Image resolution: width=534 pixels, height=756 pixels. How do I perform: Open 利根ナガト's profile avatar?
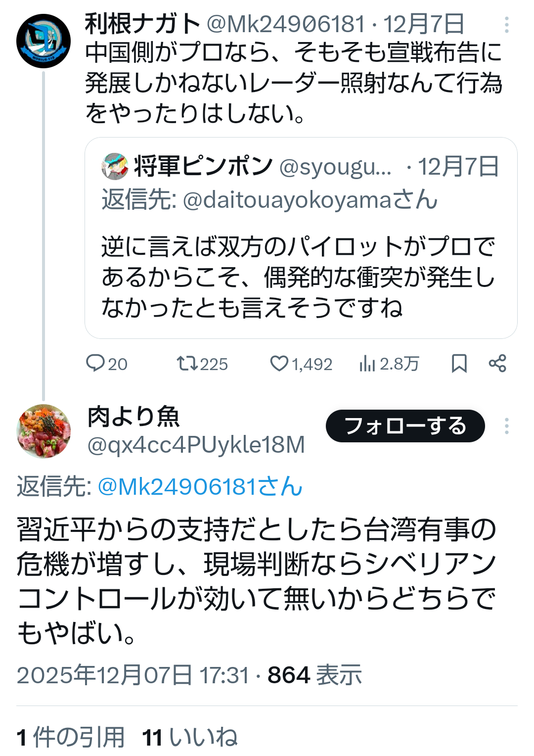[44, 41]
